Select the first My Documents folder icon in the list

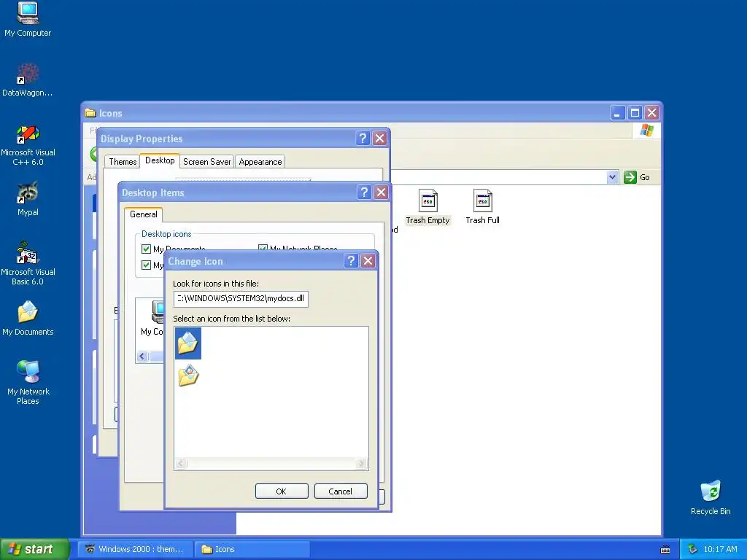click(x=187, y=343)
